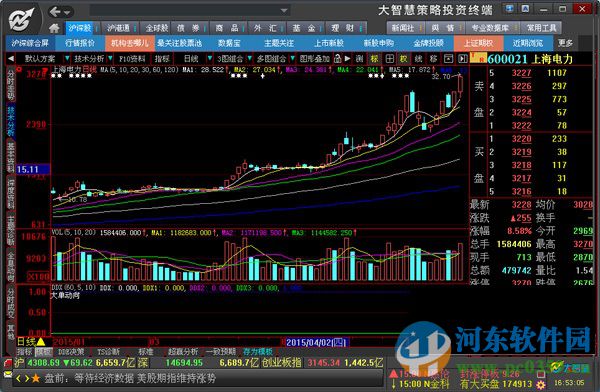Click the grid window icon in the chart toolbar
The height and width of the screenshot is (392, 600).
pos(390,59)
